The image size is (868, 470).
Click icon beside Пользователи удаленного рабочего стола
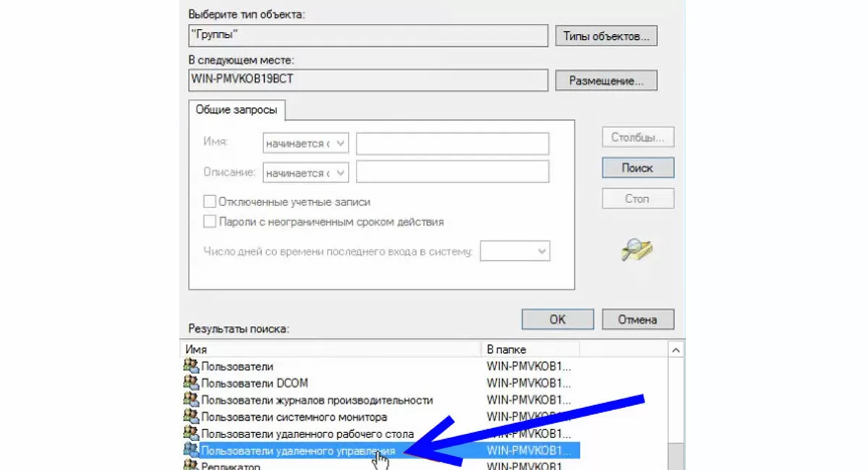(x=191, y=434)
